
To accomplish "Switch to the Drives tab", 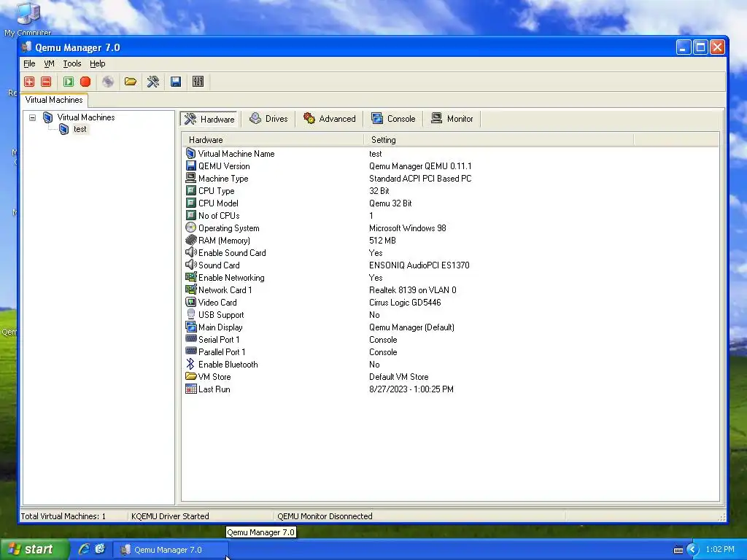I will tap(269, 119).
